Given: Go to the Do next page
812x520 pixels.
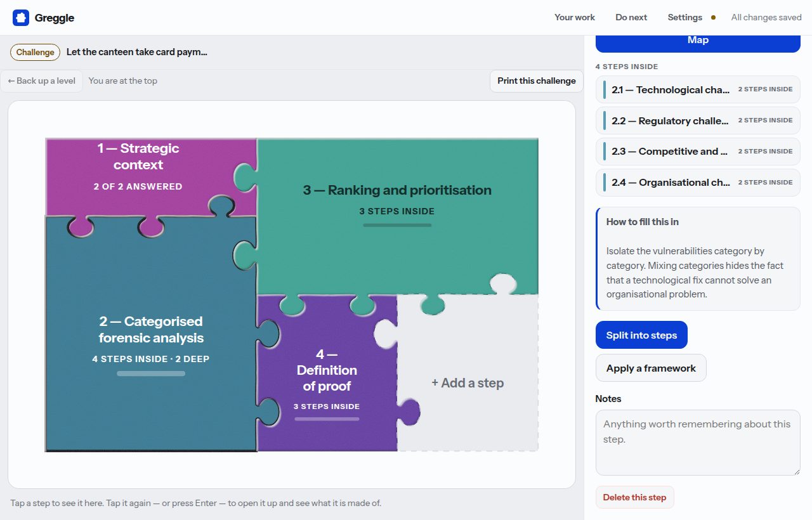Looking at the screenshot, I should click(x=631, y=17).
